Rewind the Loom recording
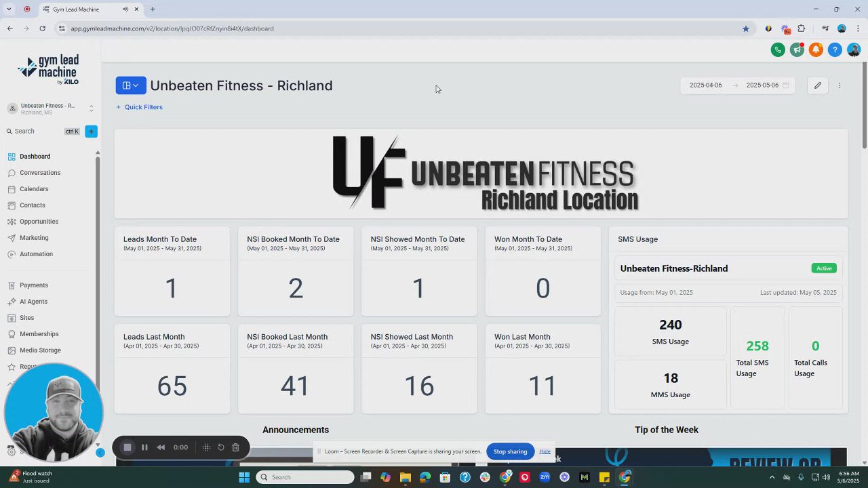 point(161,447)
